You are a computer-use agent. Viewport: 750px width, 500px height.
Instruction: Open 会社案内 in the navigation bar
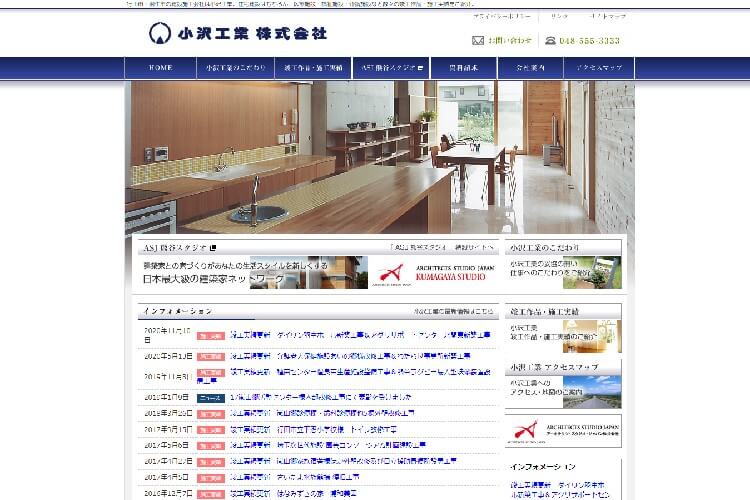(x=530, y=68)
